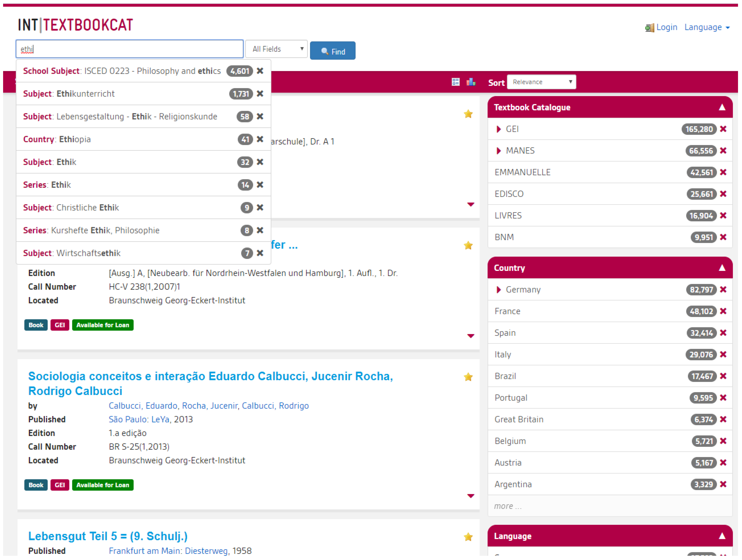Viewport: 742px width, 560px height.
Task: Star the Lebensgut Teil 5 record
Action: click(x=468, y=537)
